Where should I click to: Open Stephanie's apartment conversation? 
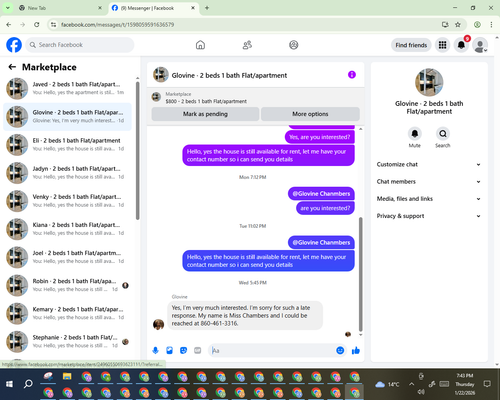[x=68, y=342]
